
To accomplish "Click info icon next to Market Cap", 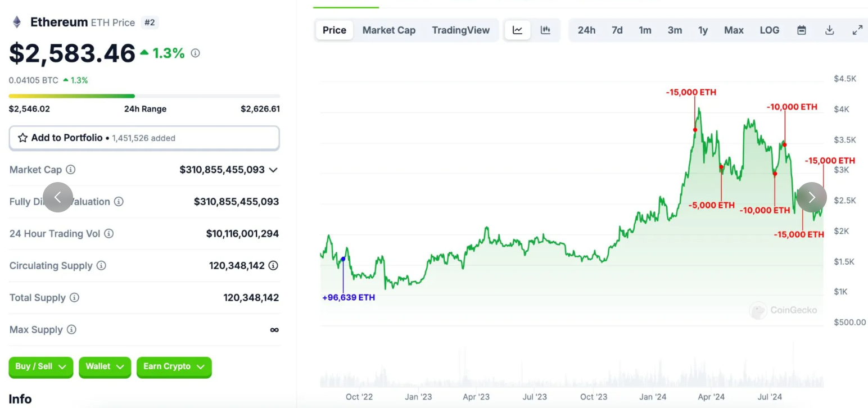I will click(x=71, y=169).
